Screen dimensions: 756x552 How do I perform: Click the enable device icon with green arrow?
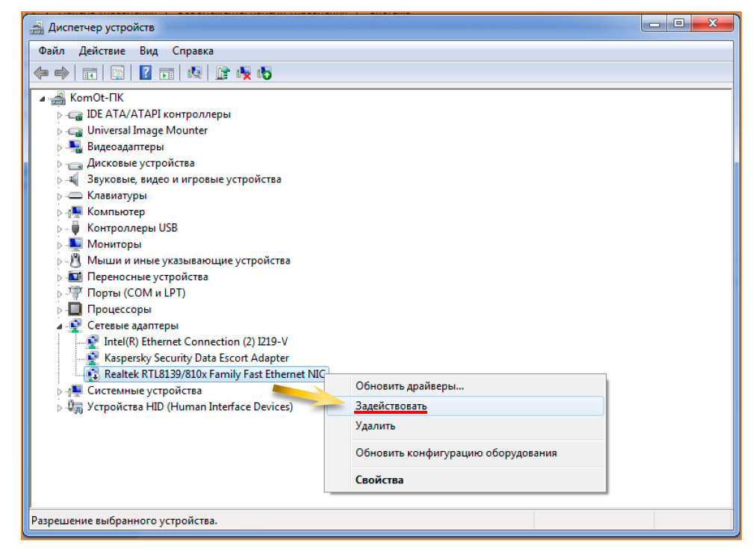(264, 73)
